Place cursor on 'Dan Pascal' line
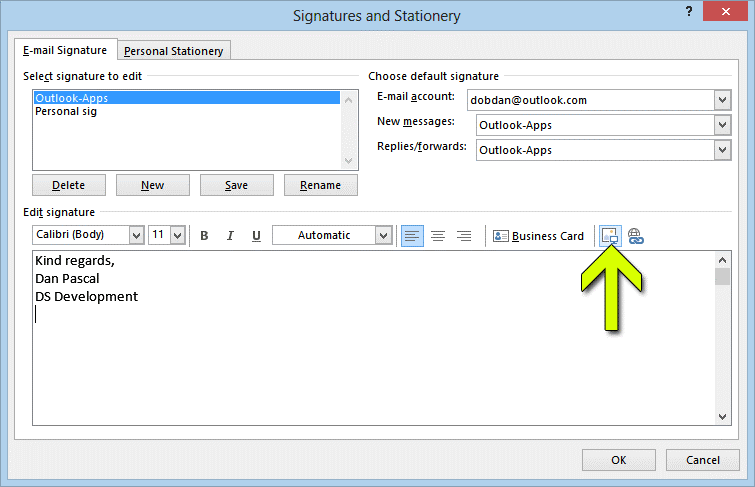 point(67,278)
